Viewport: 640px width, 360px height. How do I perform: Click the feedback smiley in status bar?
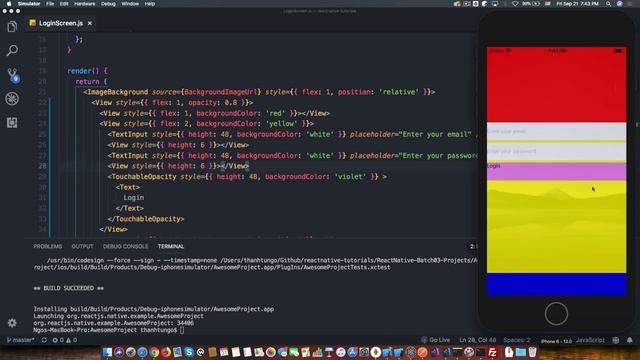tap(616, 340)
